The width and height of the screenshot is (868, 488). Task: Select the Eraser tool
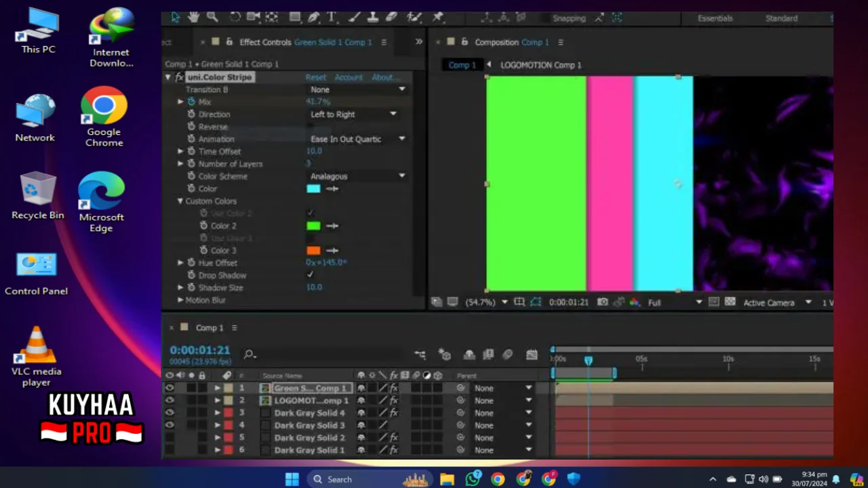click(391, 17)
